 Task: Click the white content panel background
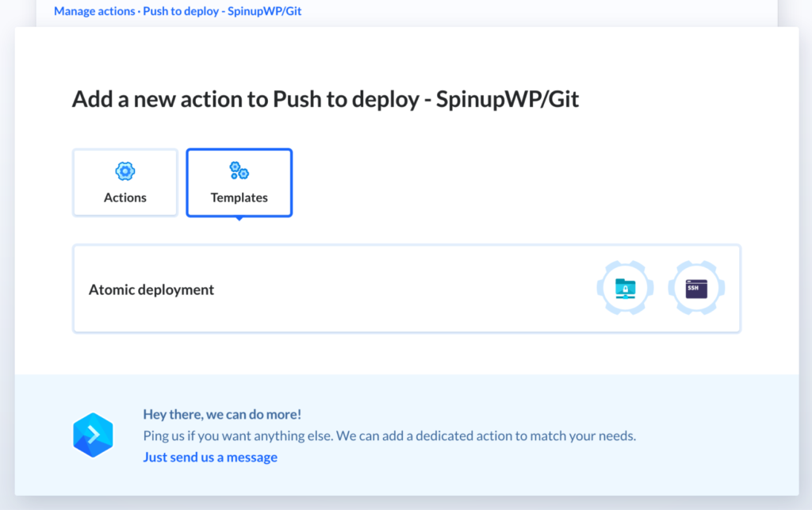(476, 357)
